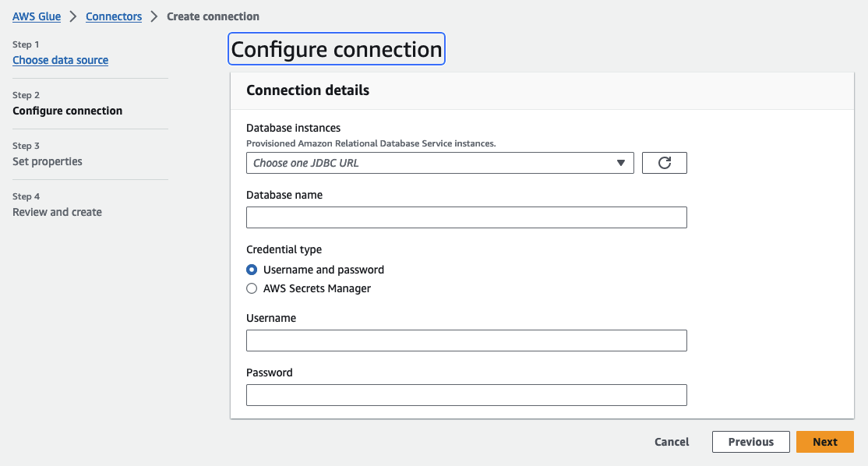This screenshot has height=466, width=868.
Task: Expand the Database instances combo box
Action: point(439,162)
